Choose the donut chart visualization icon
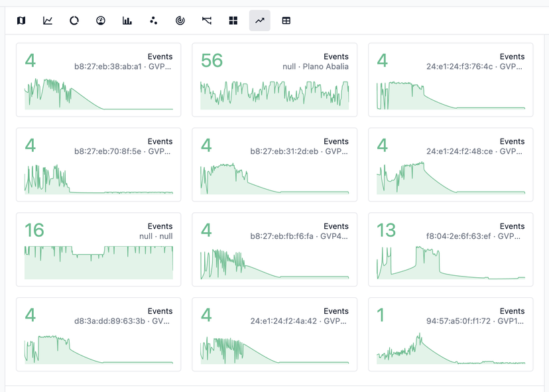This screenshot has width=549, height=392. coord(74,21)
